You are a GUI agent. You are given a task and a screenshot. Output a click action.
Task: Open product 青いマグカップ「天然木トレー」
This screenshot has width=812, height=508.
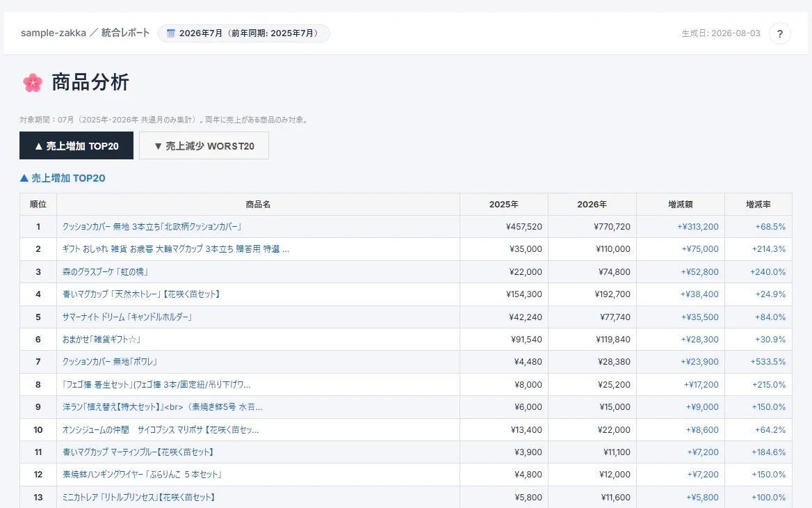tap(142, 294)
